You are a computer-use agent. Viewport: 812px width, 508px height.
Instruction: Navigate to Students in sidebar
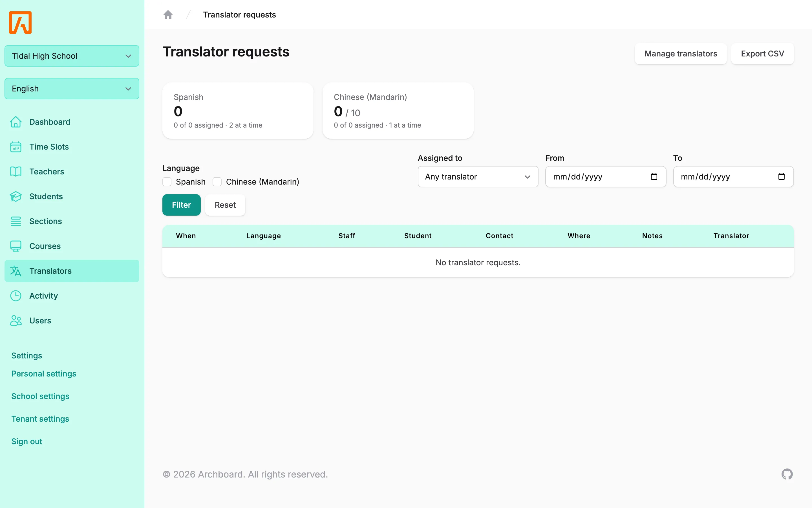(x=72, y=196)
